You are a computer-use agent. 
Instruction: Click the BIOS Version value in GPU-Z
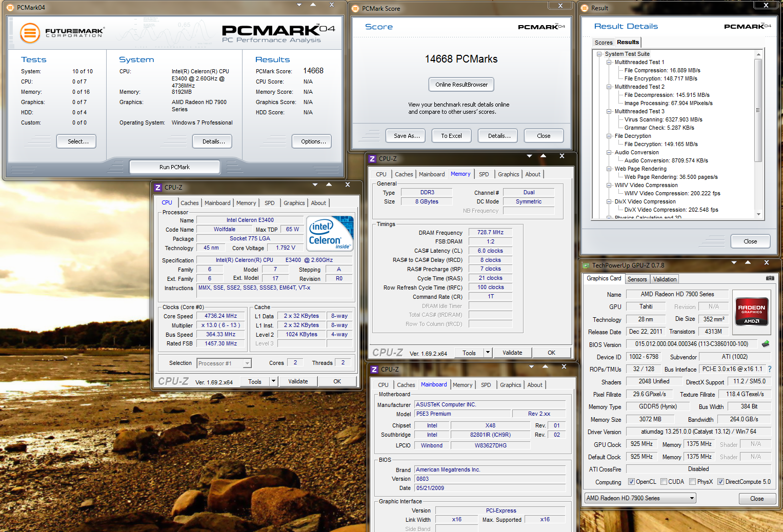[x=691, y=344]
